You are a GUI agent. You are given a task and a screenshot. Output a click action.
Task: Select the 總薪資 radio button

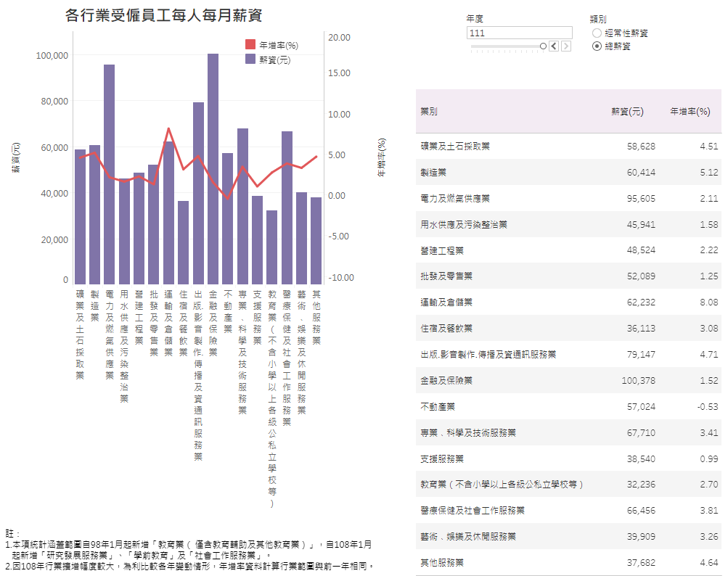(597, 46)
